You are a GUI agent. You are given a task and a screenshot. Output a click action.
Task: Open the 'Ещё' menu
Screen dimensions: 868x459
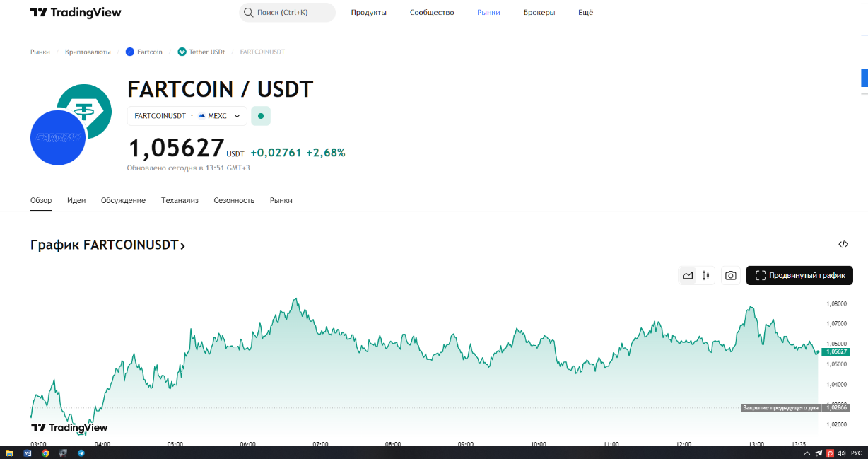[586, 13]
